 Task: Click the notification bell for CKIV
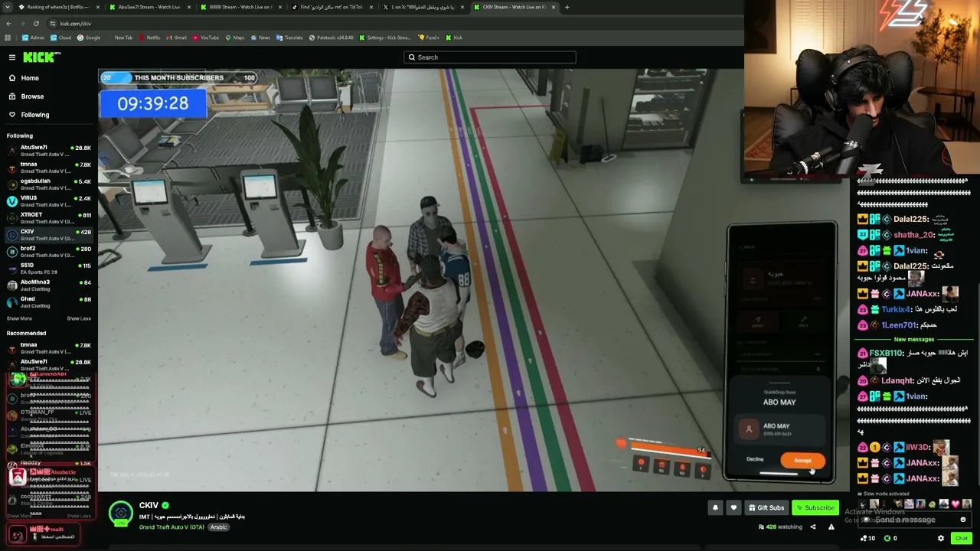pyautogui.click(x=715, y=507)
